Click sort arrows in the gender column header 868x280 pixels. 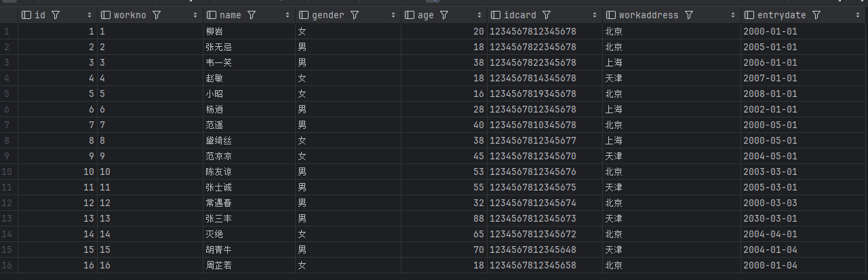(x=393, y=15)
